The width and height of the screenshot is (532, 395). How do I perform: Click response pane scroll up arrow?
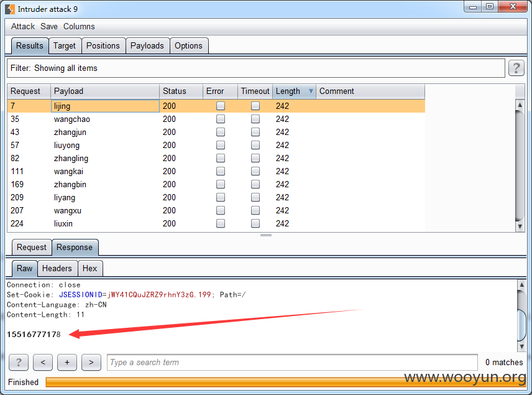pos(521,285)
